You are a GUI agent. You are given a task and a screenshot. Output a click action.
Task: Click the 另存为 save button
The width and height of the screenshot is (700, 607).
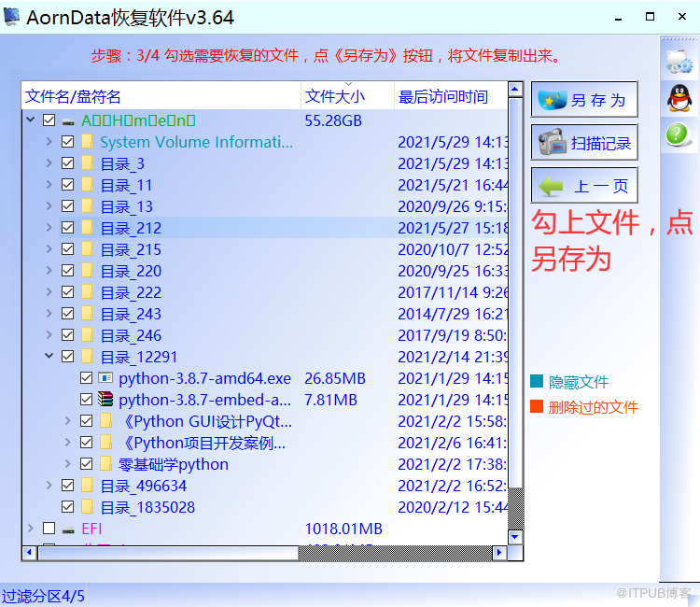coord(584,99)
